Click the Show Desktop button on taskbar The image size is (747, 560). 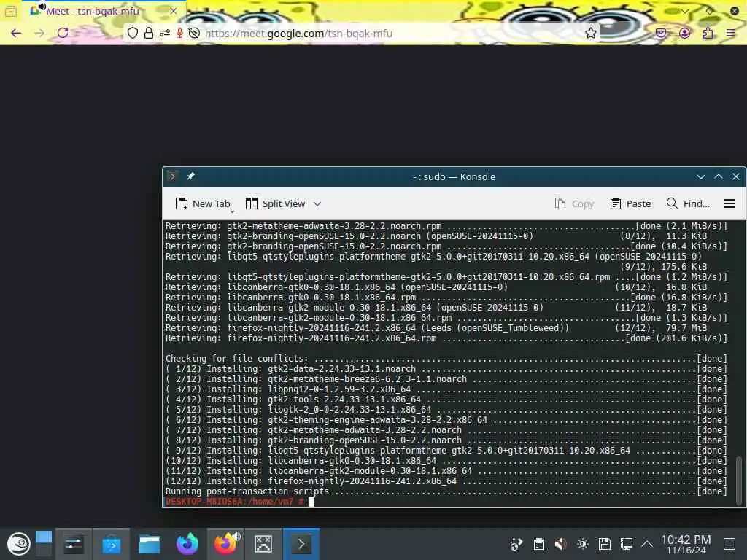pos(729,544)
